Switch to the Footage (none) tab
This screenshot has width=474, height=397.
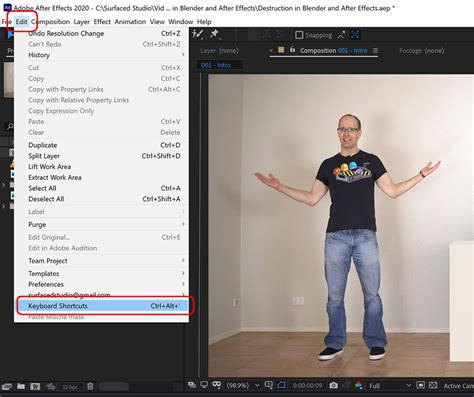pos(422,51)
